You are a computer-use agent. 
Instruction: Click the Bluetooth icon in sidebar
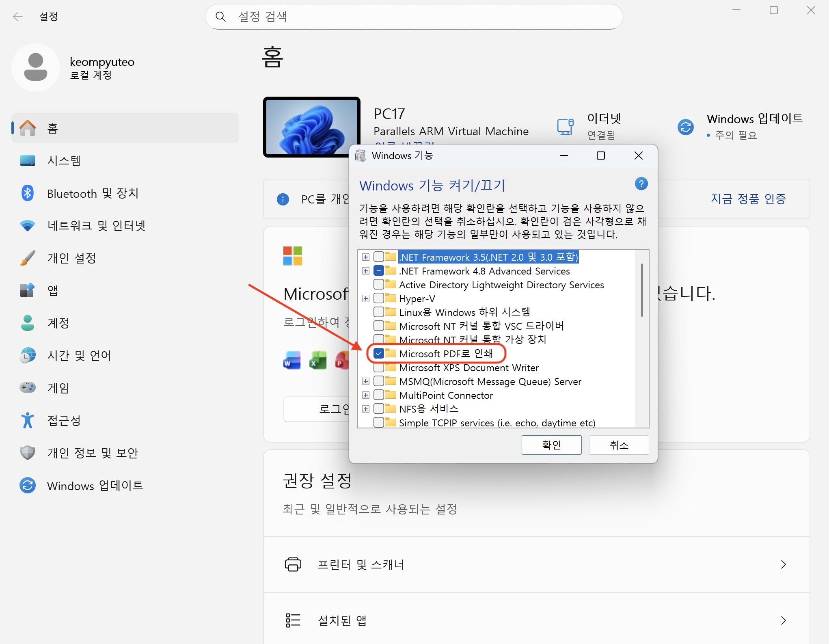coord(28,193)
